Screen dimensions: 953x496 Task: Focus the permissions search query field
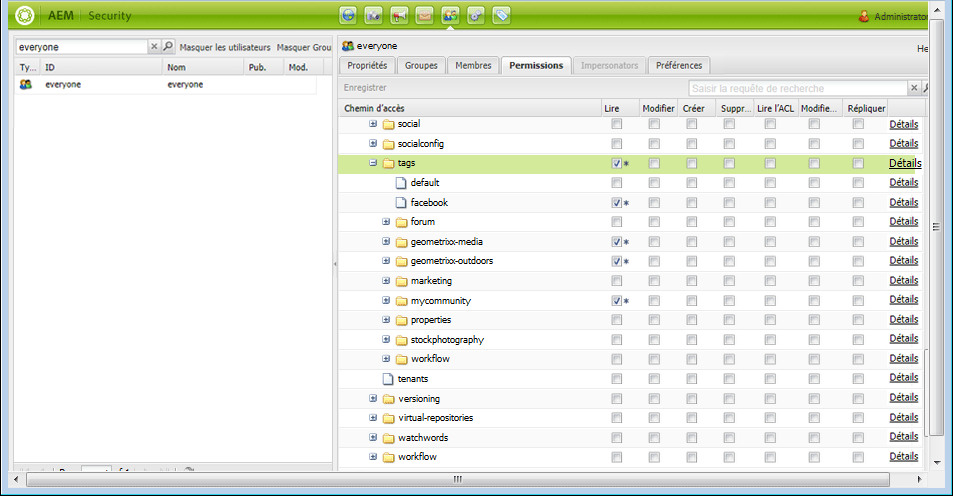point(798,88)
